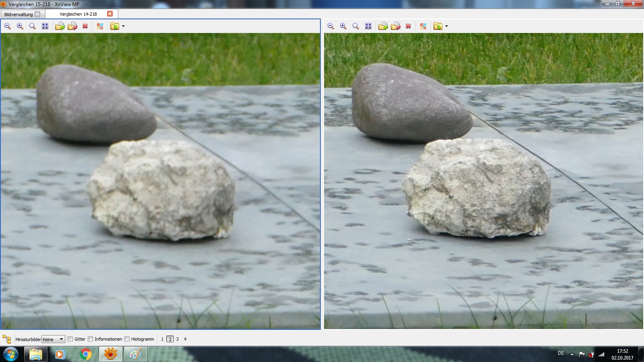Select the 2 image comparison layout

click(x=170, y=339)
